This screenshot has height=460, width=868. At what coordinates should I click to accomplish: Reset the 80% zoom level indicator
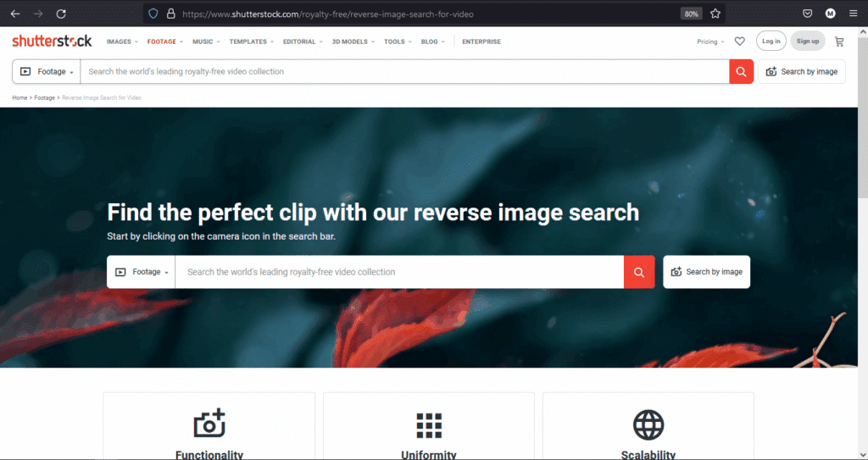(692, 14)
